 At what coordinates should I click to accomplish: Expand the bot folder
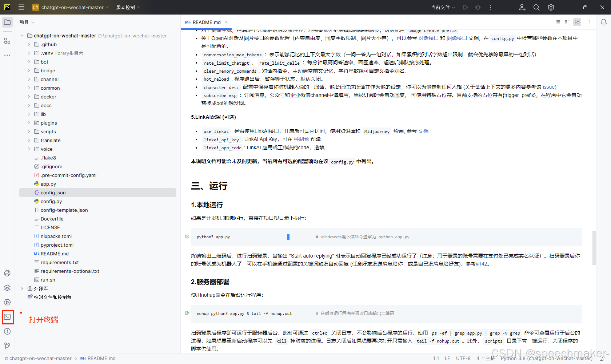(x=29, y=62)
